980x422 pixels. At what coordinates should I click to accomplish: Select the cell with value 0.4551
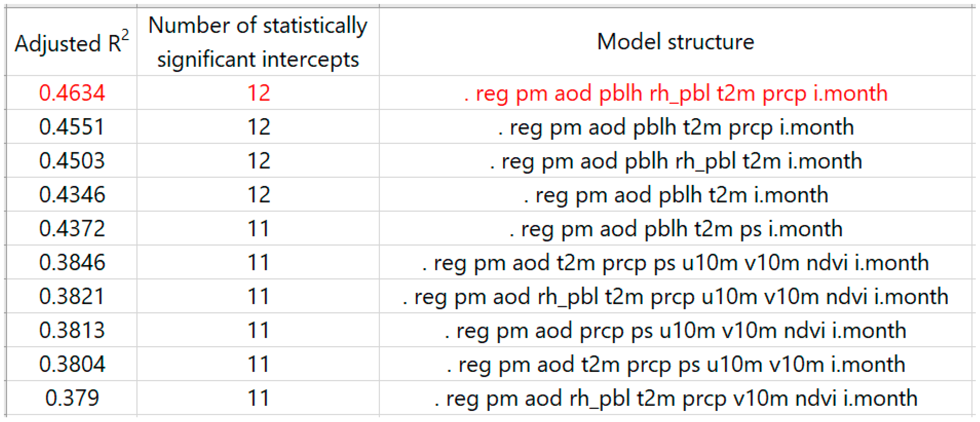[x=71, y=127]
